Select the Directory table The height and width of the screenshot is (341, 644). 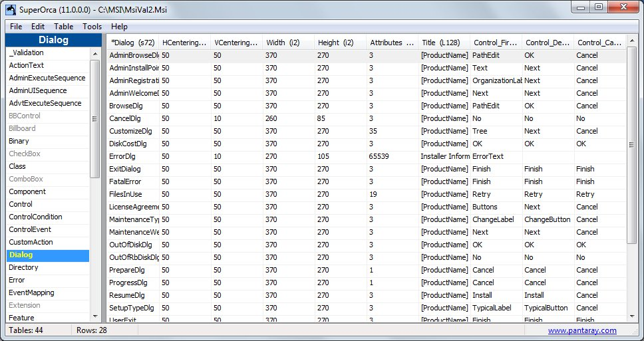48,267
